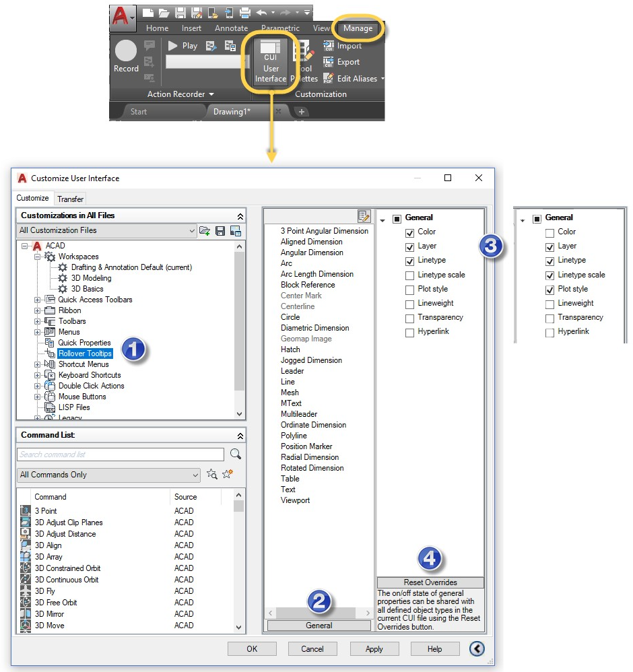Click the Edit Aliases icon
This screenshot has height=672, width=633.
329,78
